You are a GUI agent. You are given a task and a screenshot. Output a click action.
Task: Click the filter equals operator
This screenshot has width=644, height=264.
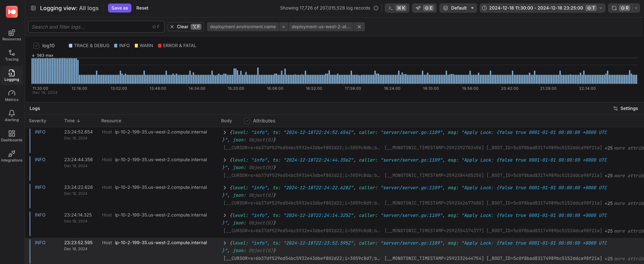[283, 27]
